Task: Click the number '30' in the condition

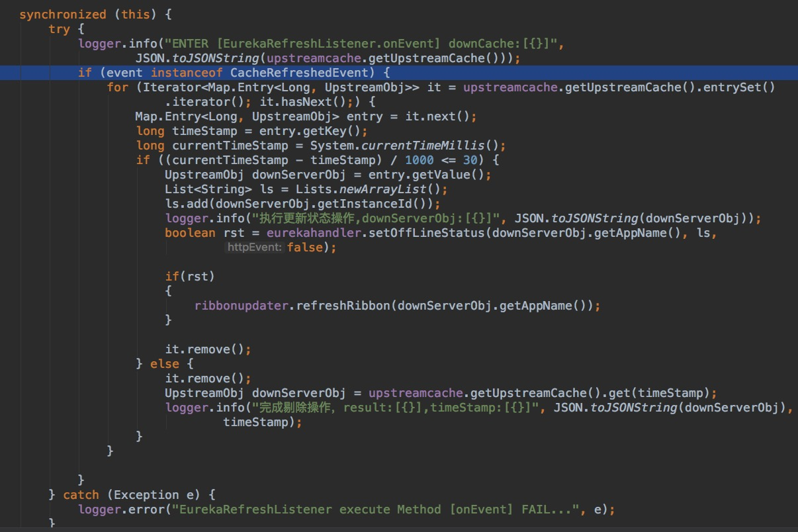Action: 469,159
